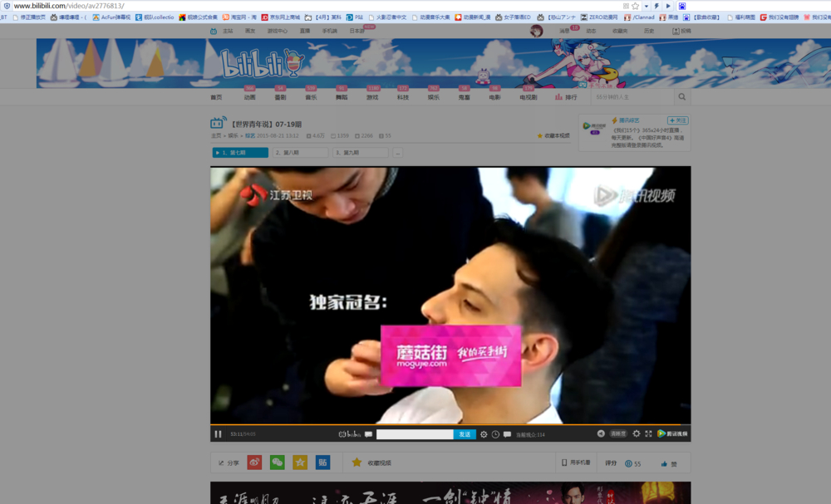
Task: Click the 主页 breadcrumb link
Action: 216,136
